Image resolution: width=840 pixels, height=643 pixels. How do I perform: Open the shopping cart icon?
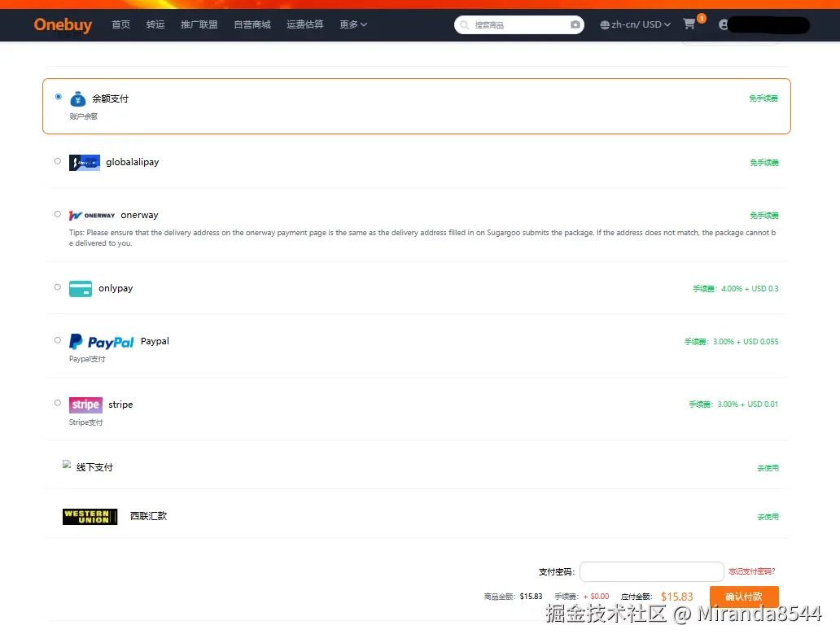(689, 24)
